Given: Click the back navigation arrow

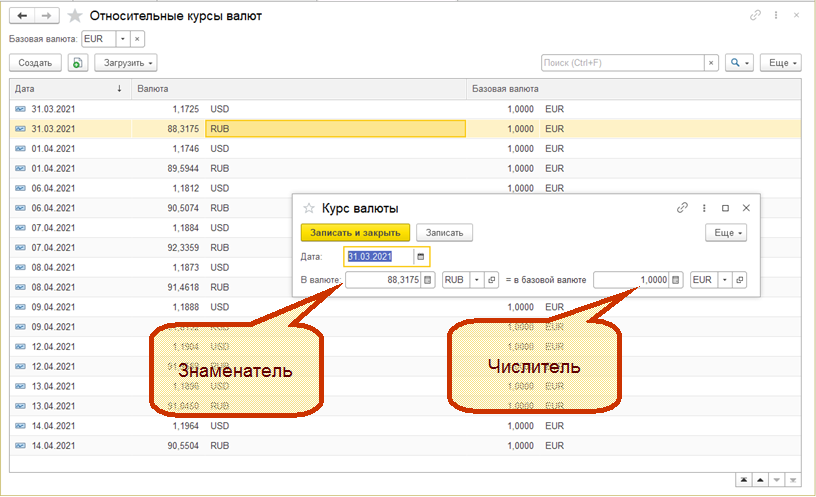Looking at the screenshot, I should tap(22, 16).
